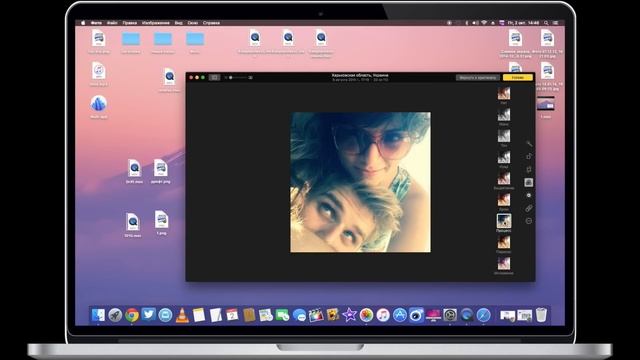Open Spotlight search in the menu bar
640x360 pixels.
[546, 23]
